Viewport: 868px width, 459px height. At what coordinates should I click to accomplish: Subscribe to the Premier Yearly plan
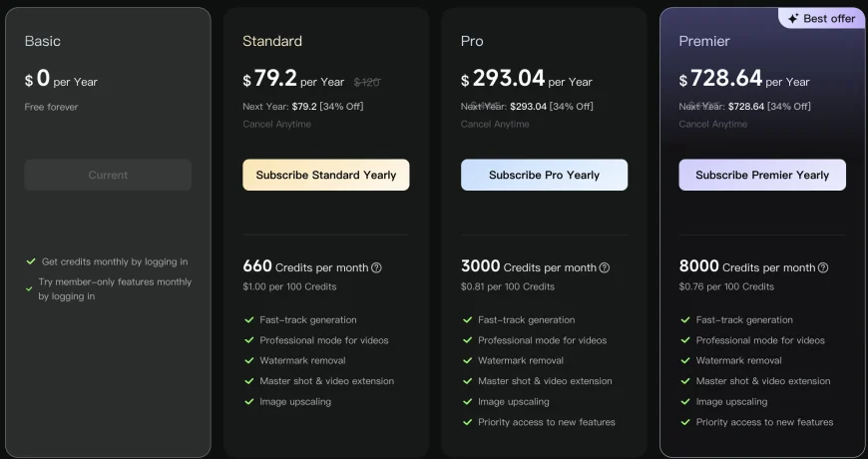[x=762, y=175]
